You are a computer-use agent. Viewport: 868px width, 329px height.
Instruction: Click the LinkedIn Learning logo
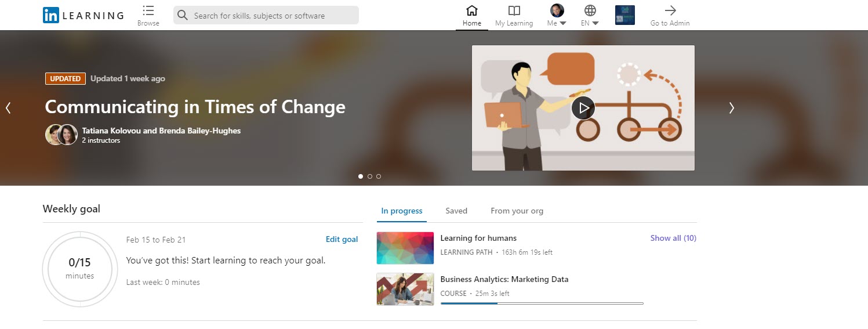[x=83, y=16]
